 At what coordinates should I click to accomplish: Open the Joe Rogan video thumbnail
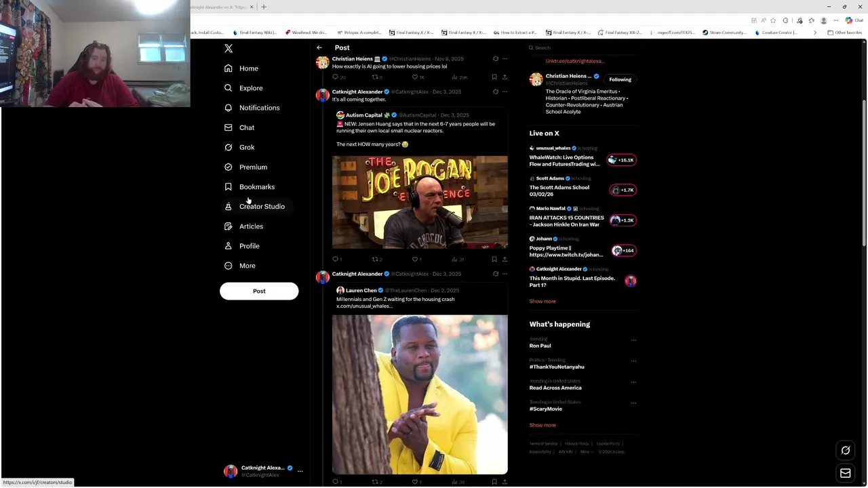click(x=420, y=202)
